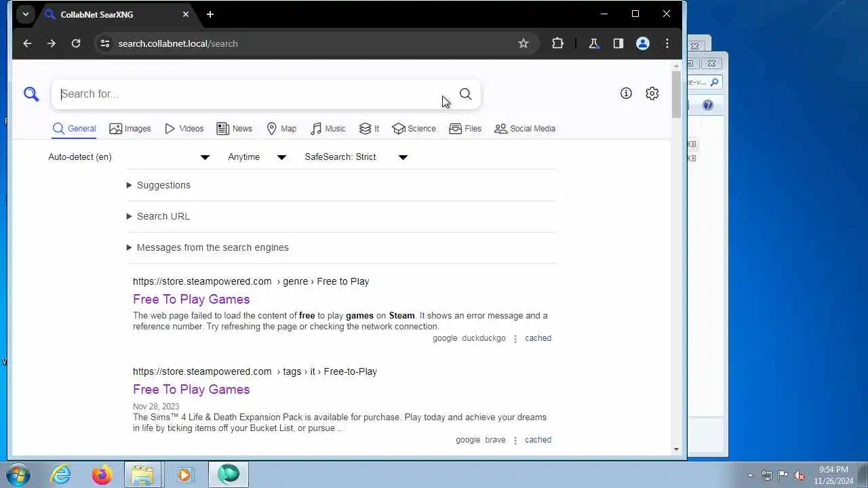Go back with browser back arrow
The height and width of the screenshot is (488, 868).
pos(27,43)
